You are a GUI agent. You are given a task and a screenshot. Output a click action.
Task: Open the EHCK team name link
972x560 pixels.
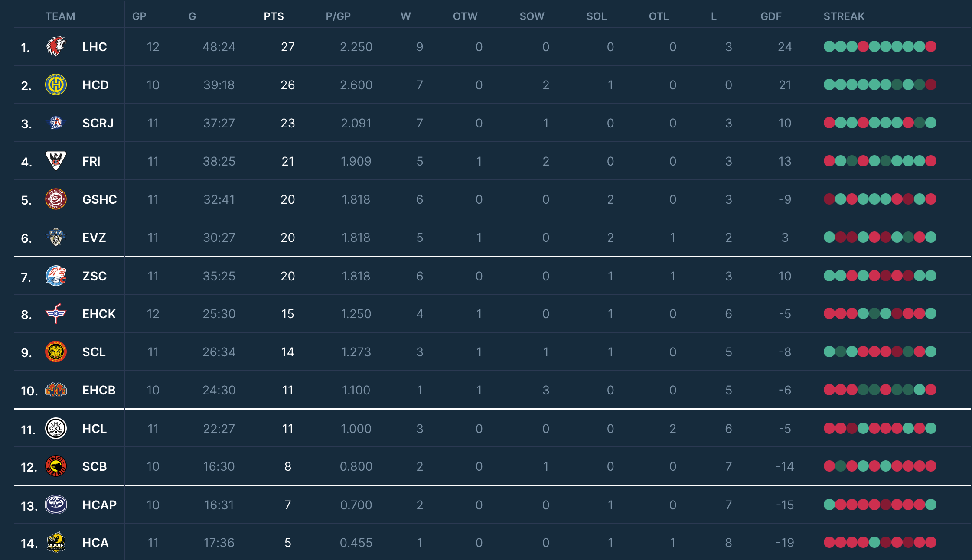coord(99,314)
